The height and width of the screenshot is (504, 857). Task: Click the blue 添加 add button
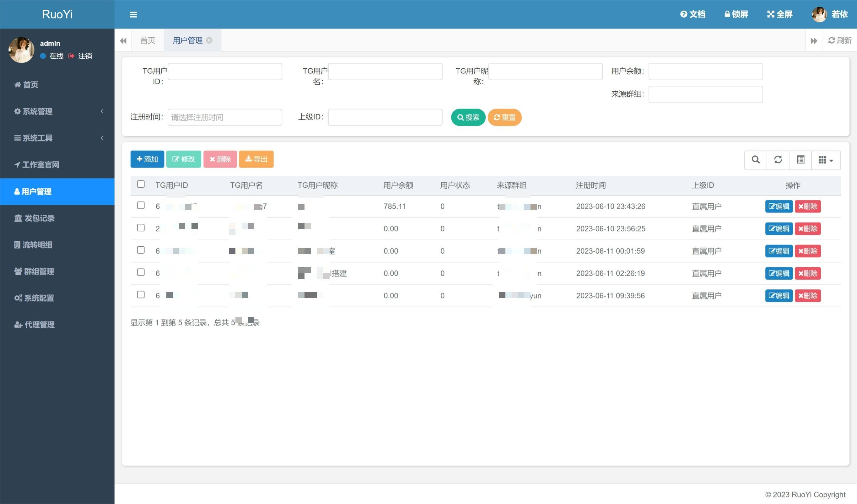[x=147, y=159]
